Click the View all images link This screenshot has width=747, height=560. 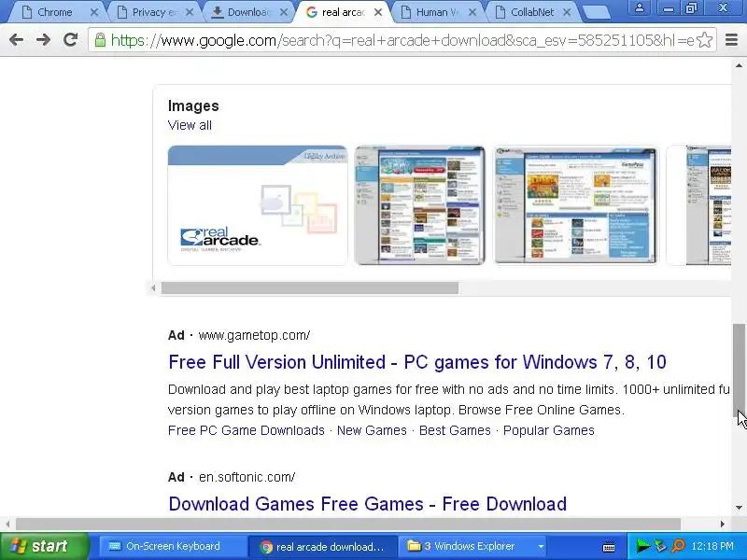coord(190,125)
